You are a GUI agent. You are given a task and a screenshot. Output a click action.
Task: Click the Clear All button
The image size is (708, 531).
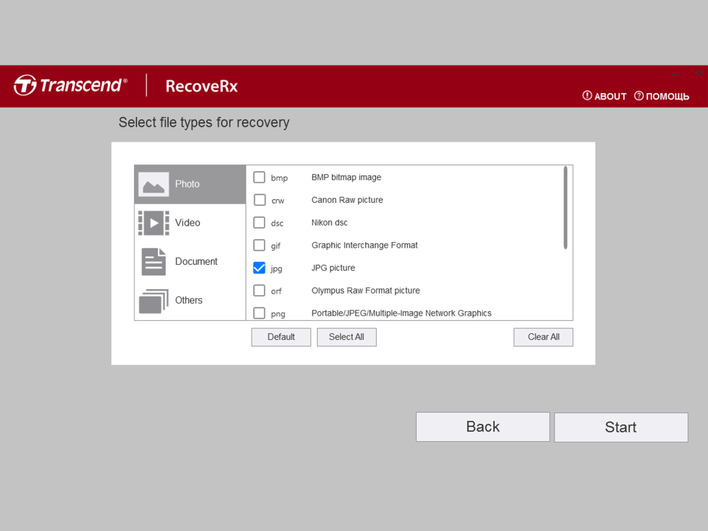543,337
